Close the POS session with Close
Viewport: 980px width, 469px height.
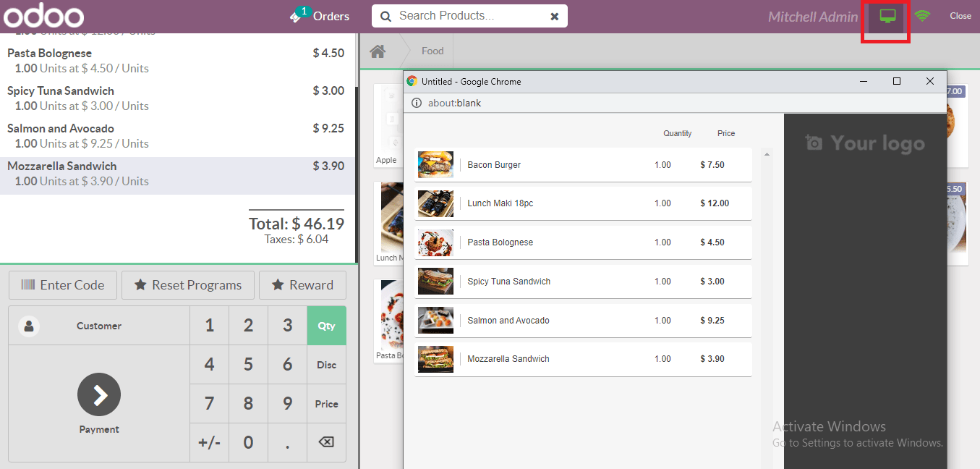point(960,16)
